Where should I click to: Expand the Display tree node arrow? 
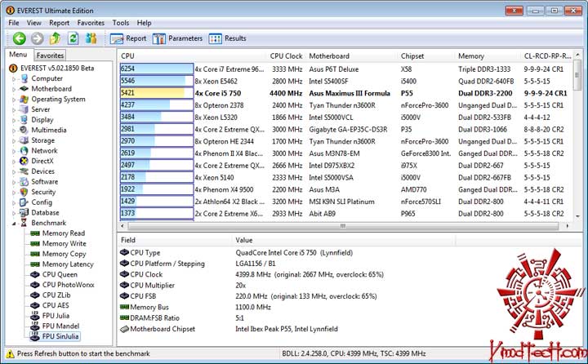[14, 120]
